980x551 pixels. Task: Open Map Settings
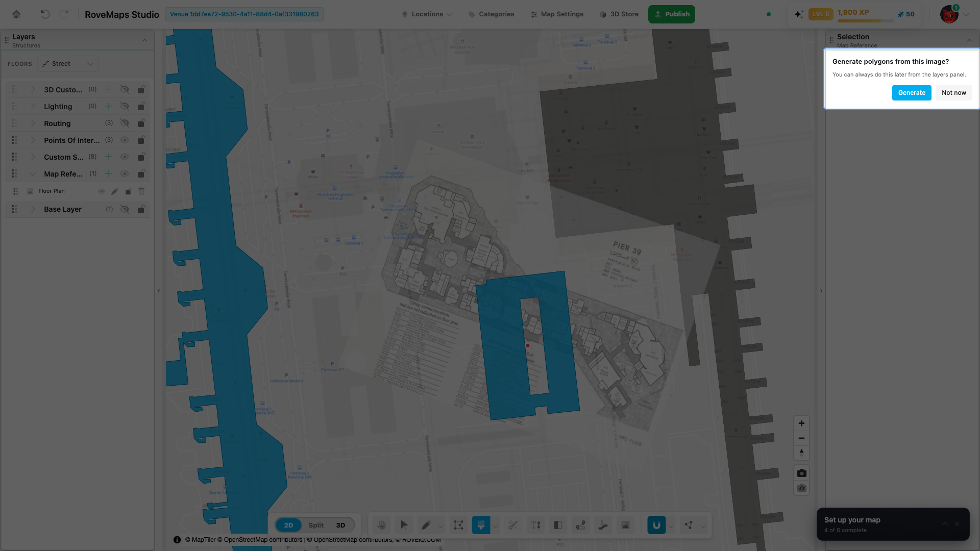pos(557,14)
